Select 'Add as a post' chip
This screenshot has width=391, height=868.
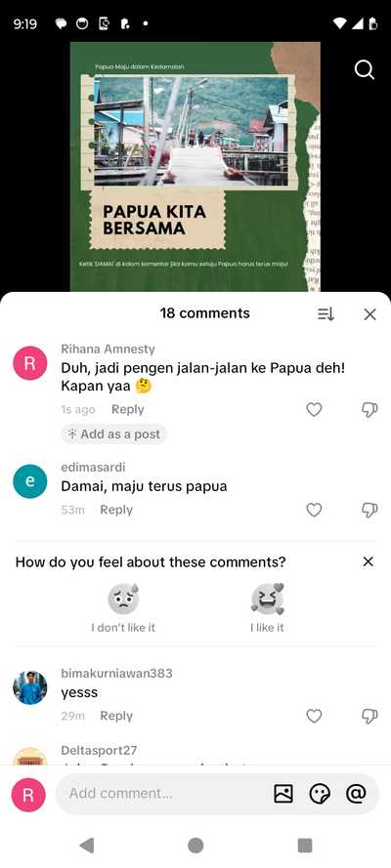pyautogui.click(x=113, y=434)
